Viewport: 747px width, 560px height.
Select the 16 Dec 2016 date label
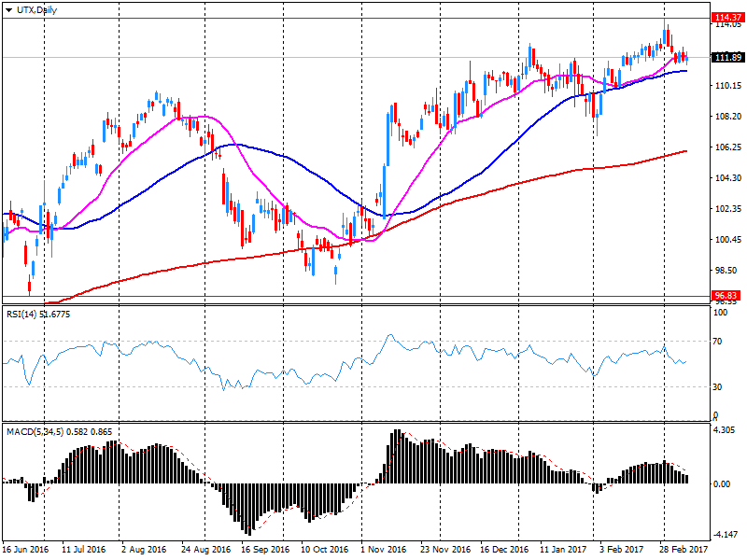(x=503, y=551)
